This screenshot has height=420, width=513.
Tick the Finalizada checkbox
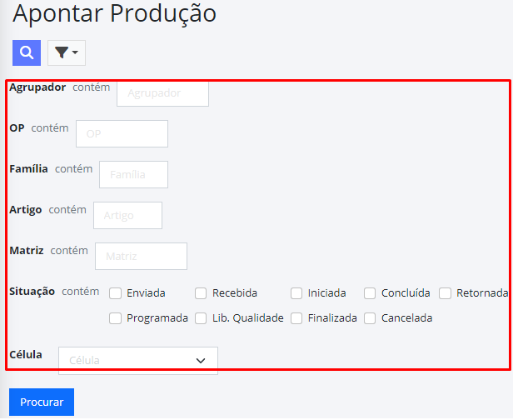click(x=296, y=318)
